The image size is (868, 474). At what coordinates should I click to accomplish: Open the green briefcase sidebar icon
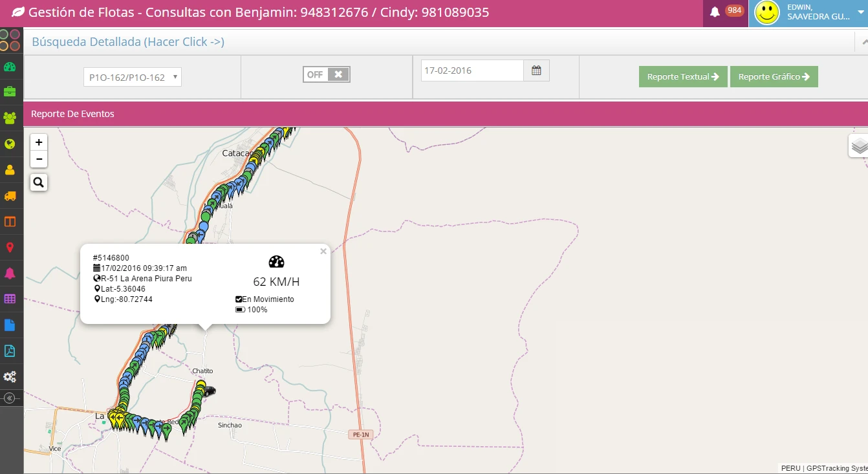(x=10, y=92)
